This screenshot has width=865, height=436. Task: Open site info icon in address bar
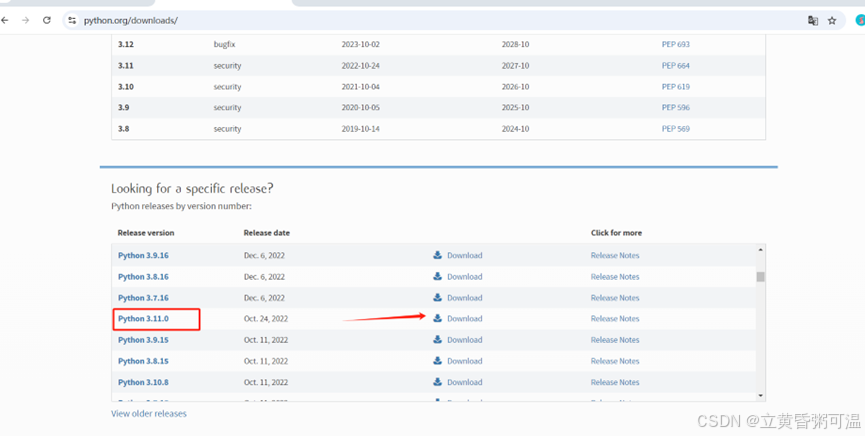[72, 20]
